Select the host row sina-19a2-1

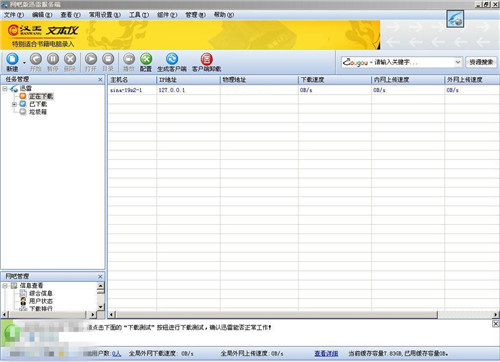303,90
